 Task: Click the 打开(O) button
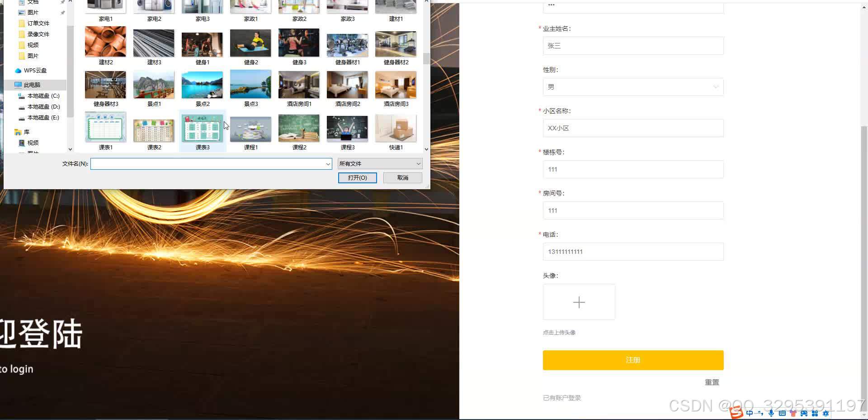357,177
